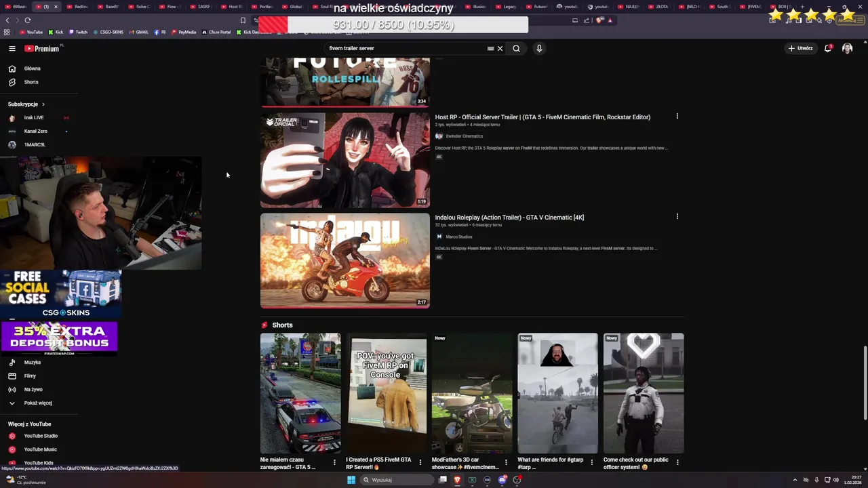Image resolution: width=868 pixels, height=488 pixels.
Task: Open Host RP trailer thumbnail
Action: click(x=345, y=160)
